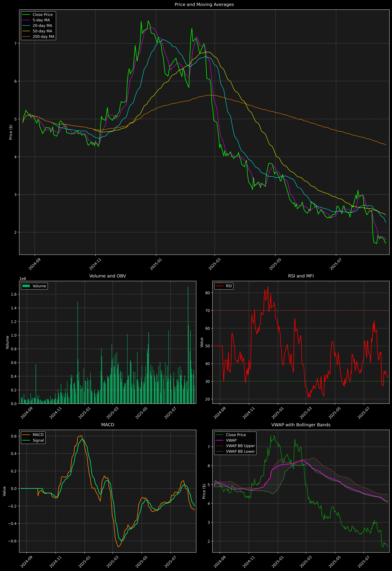Click the VWAP legend entry
This screenshot has width=392, height=571.
[x=231, y=440]
